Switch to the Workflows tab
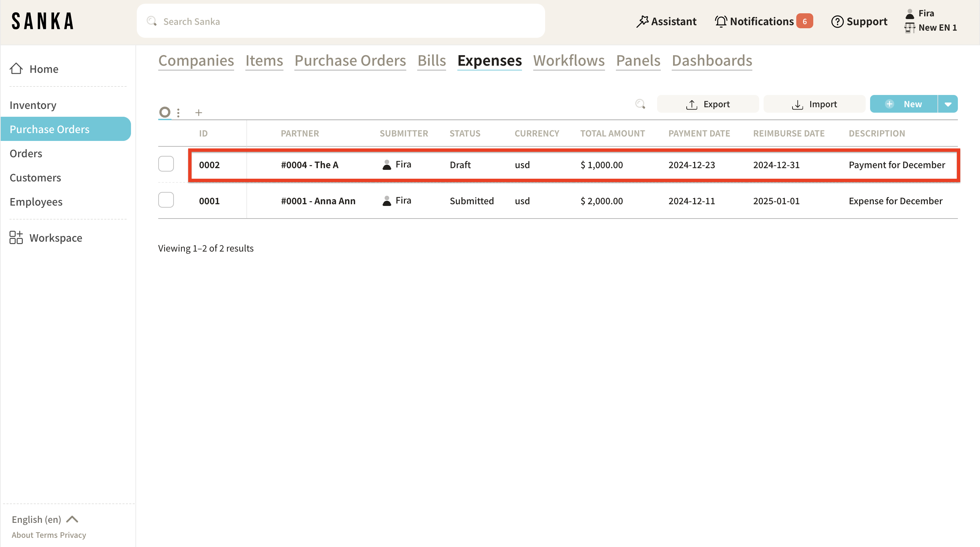The height and width of the screenshot is (547, 980). (x=568, y=61)
